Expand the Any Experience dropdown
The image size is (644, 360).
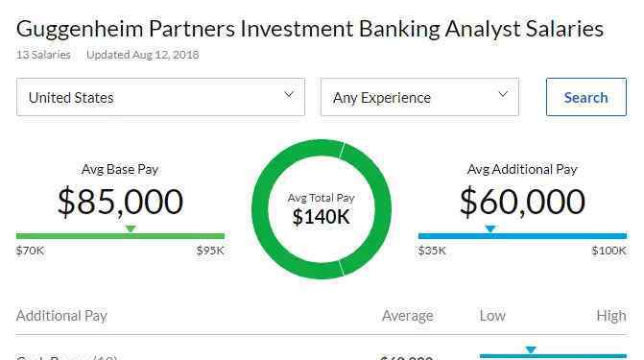(419, 97)
